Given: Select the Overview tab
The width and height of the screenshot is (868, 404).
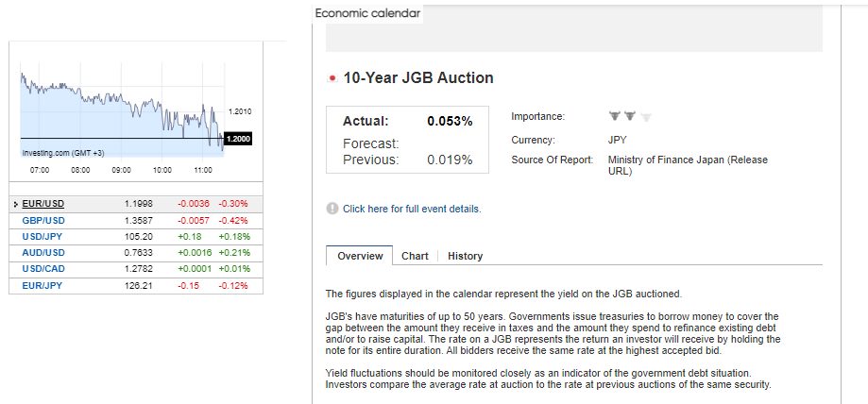Looking at the screenshot, I should tap(360, 256).
